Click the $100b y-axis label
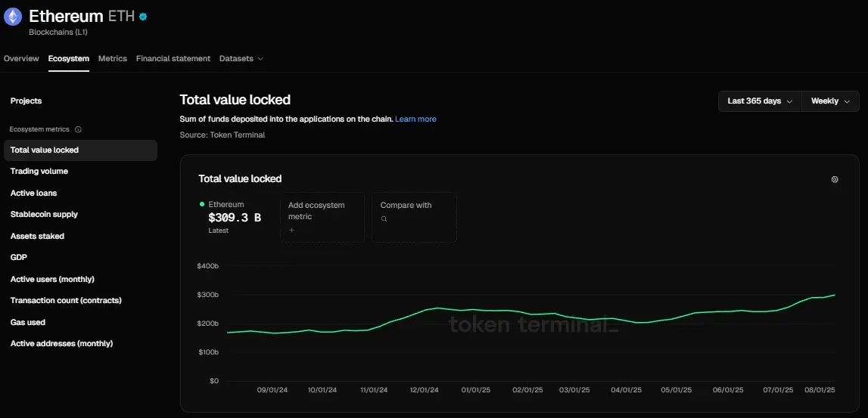Image resolution: width=868 pixels, height=418 pixels. point(207,352)
